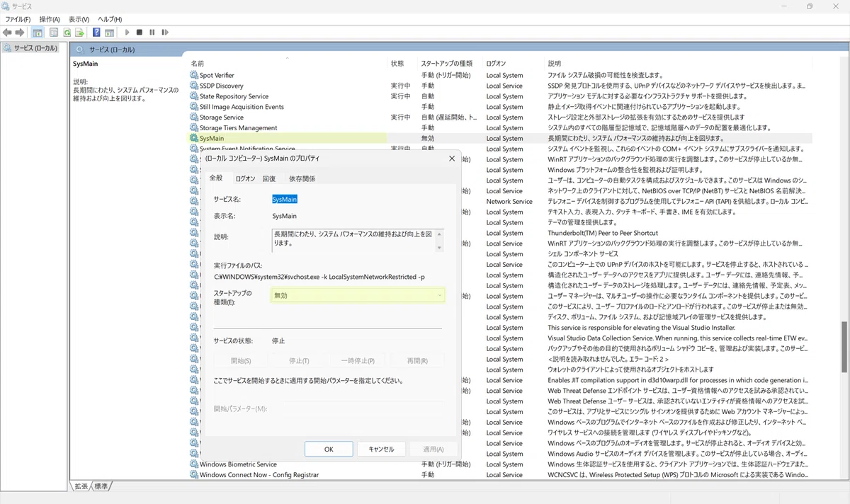Select the Spot Verifier service row
This screenshot has height=504, width=850.
point(217,75)
